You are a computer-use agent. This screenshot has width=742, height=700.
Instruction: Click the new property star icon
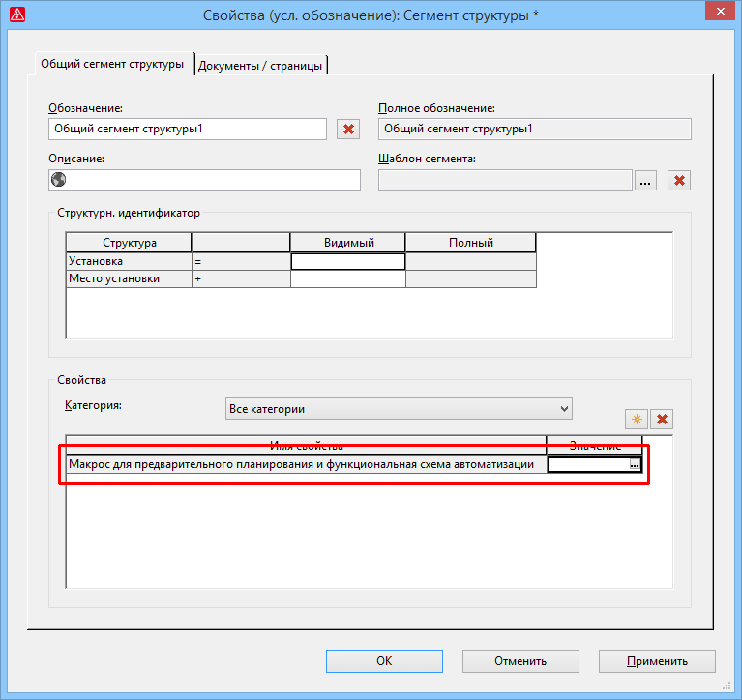[x=637, y=419]
